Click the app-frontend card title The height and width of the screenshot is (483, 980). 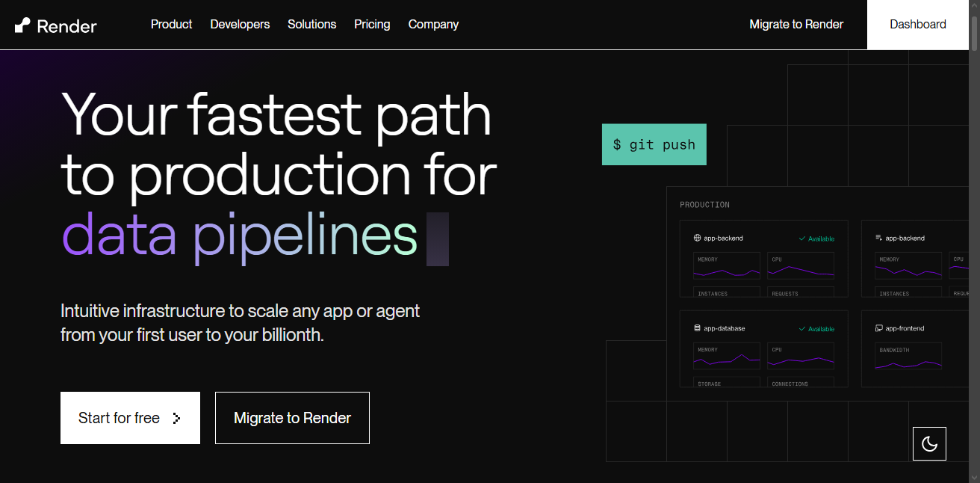click(x=905, y=328)
